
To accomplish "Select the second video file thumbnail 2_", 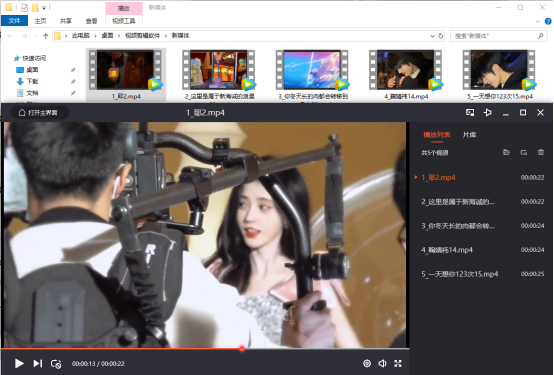I will [219, 75].
